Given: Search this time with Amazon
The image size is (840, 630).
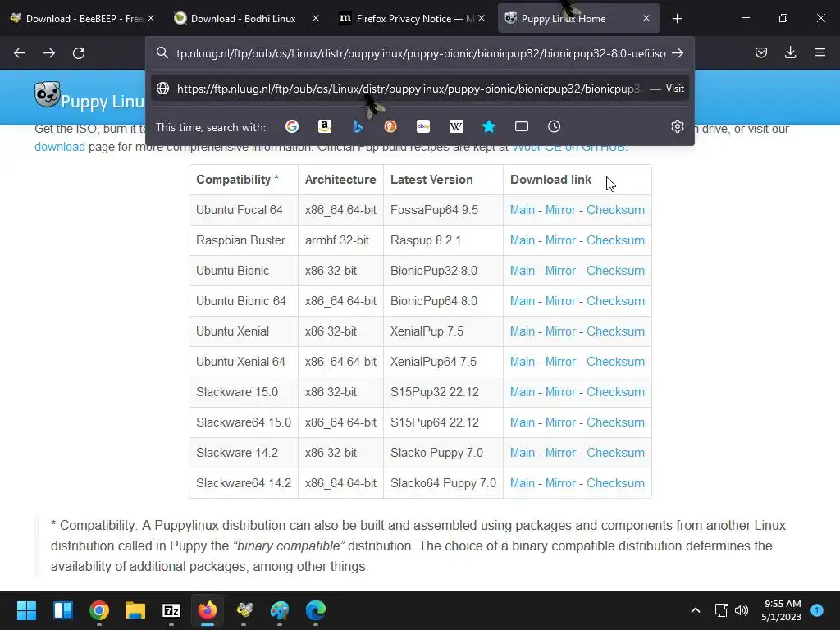Looking at the screenshot, I should [325, 126].
